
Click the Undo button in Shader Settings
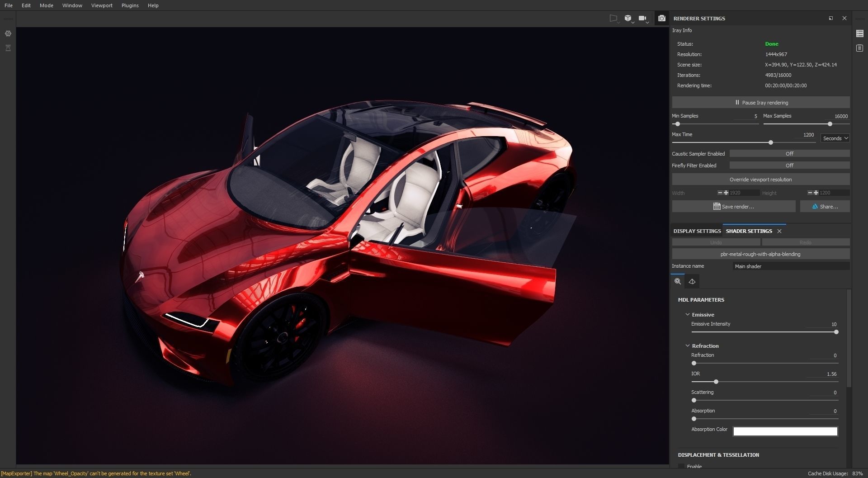coord(716,242)
